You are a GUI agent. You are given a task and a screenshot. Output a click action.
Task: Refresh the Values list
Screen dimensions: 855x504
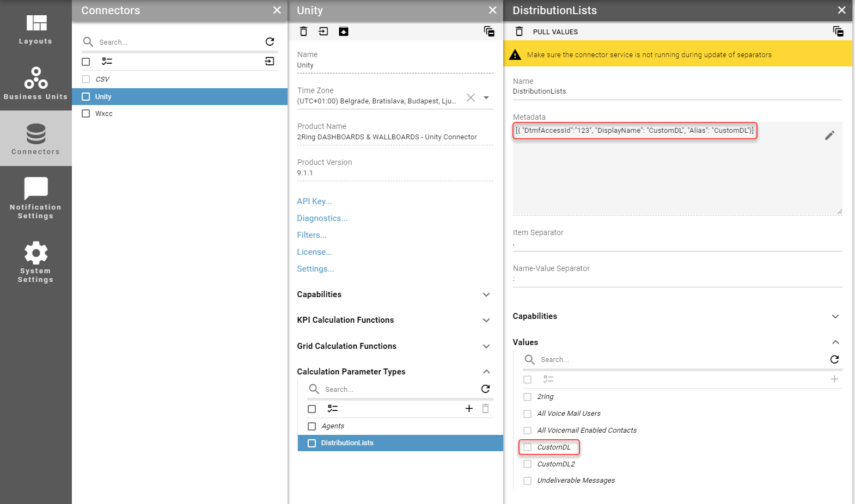(834, 360)
